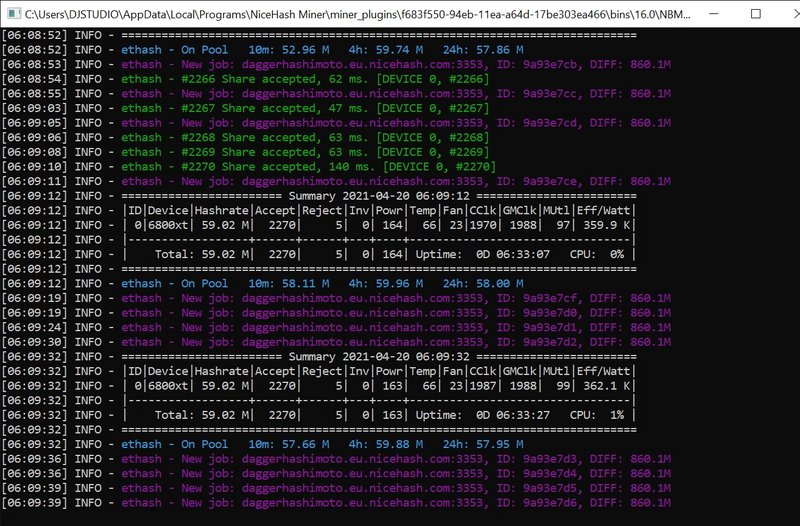Click the Device column header in second summary
Image resolution: width=800 pixels, height=526 pixels.
[168, 371]
